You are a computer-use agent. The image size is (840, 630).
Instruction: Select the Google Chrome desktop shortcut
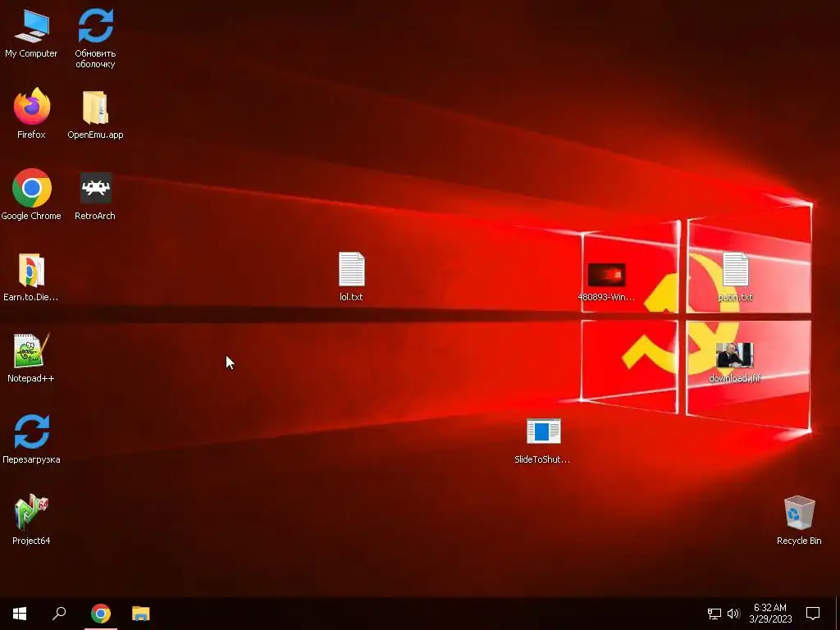32,188
